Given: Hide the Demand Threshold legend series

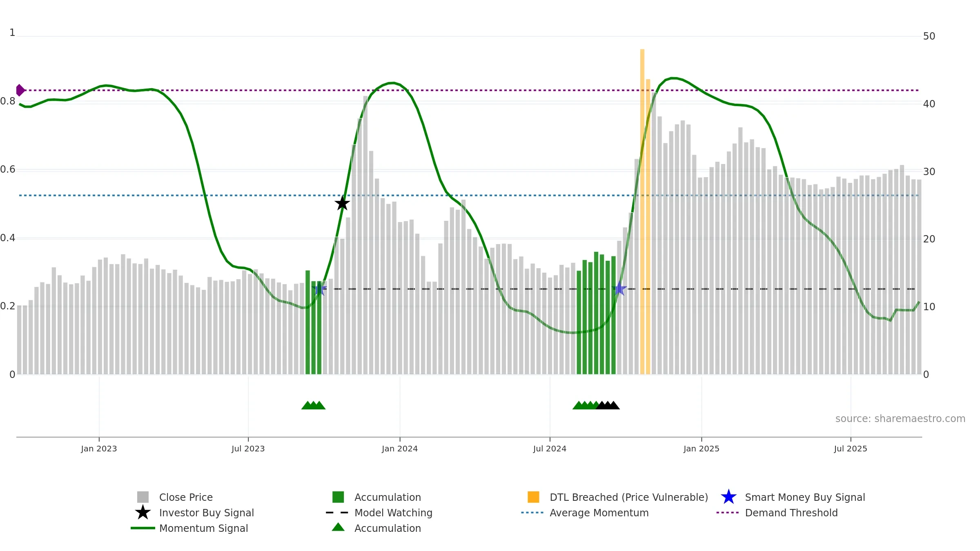Looking at the screenshot, I should 777,513.
